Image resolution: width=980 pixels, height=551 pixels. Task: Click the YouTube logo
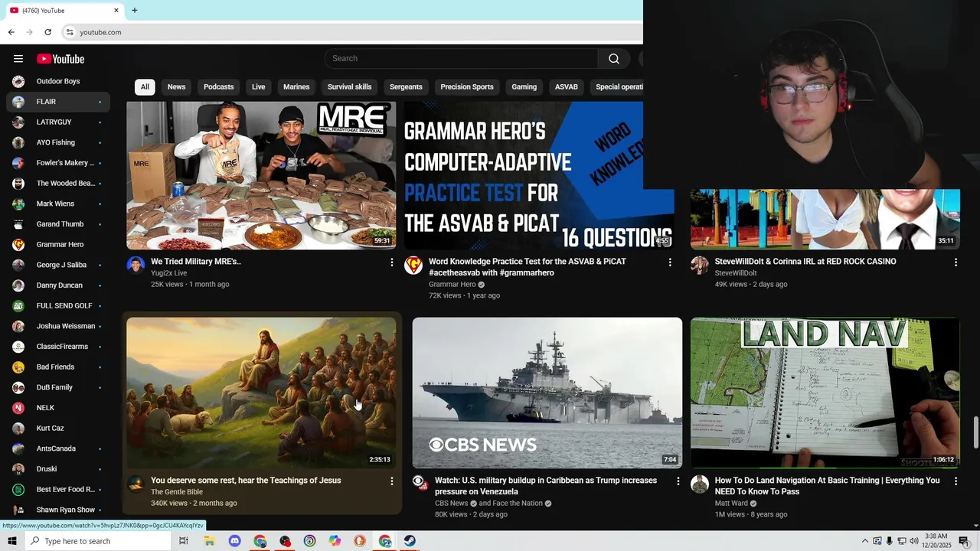tap(60, 59)
